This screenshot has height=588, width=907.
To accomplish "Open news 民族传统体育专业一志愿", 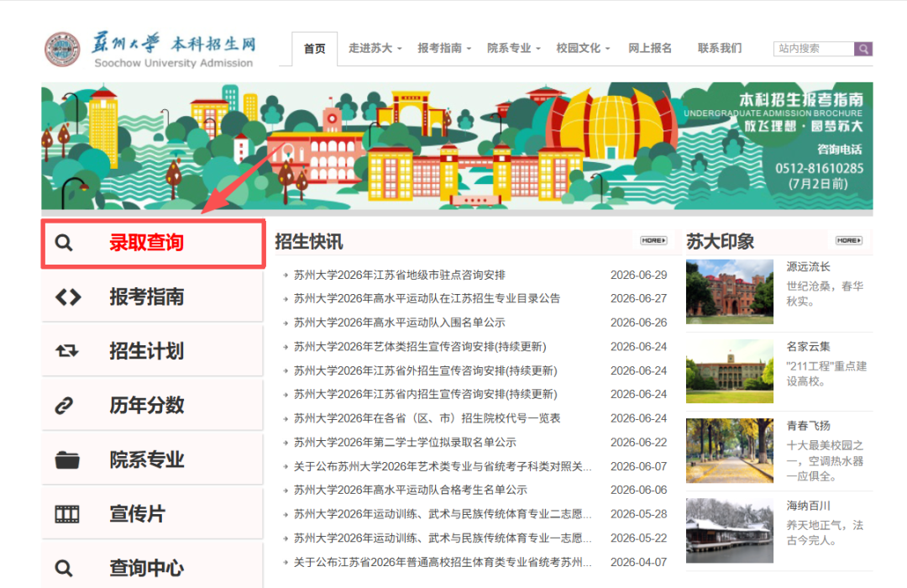I will tap(443, 538).
